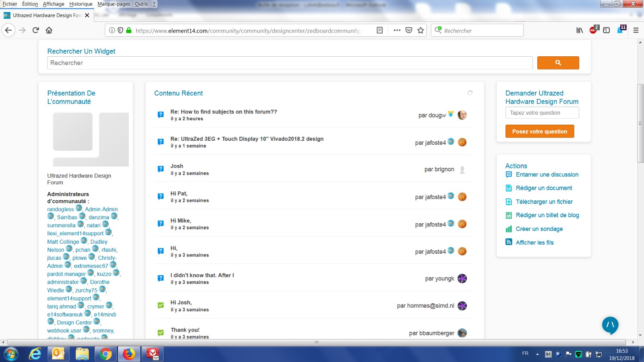
Task: Select the Ultrazed Hardware Design Forum tab
Action: coord(47,15)
